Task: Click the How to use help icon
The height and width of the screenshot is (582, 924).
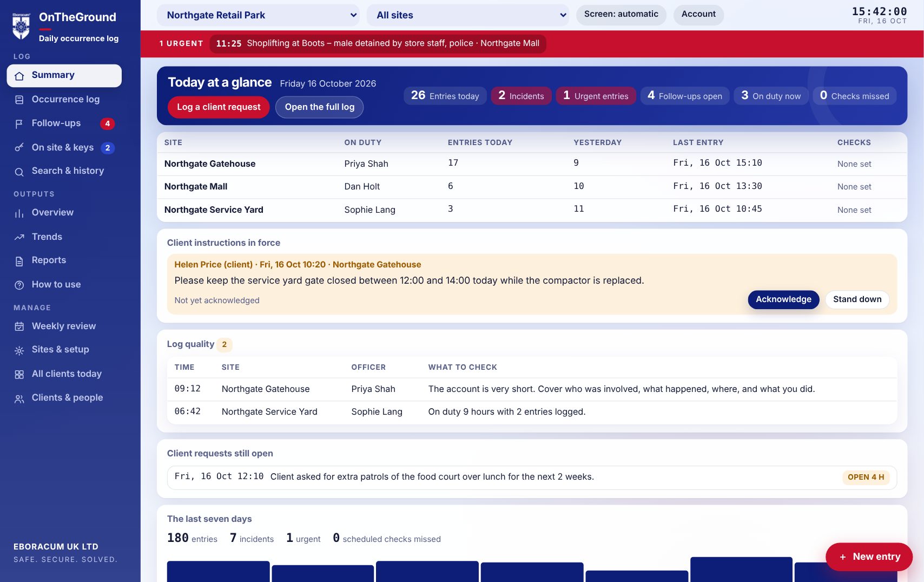Action: (x=19, y=285)
